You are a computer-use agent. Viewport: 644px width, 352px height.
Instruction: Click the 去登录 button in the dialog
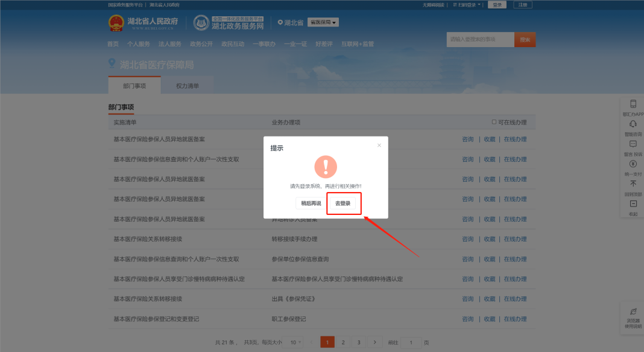click(x=343, y=203)
